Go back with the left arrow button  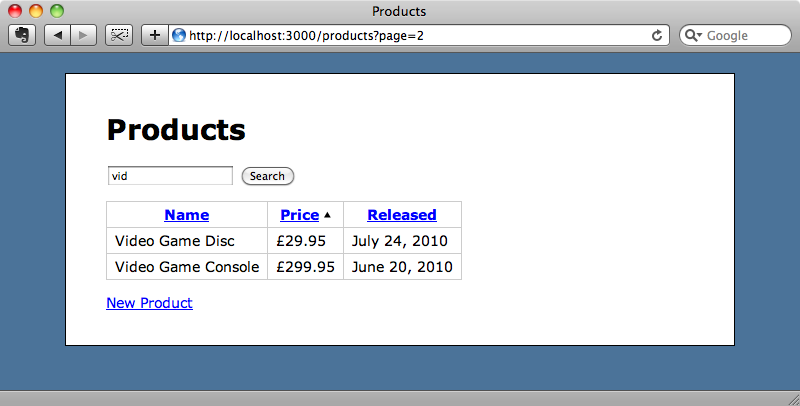[x=57, y=35]
